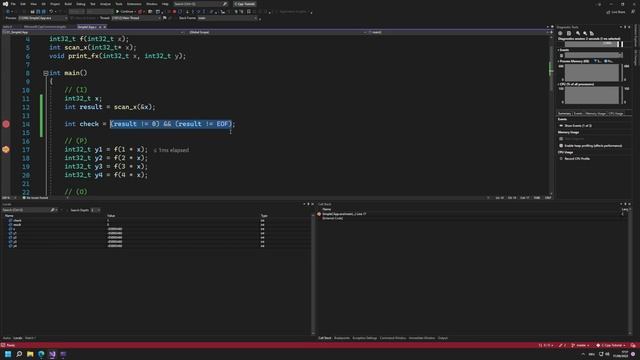
Task: Collapse the Events graph section
Action: click(x=559, y=50)
